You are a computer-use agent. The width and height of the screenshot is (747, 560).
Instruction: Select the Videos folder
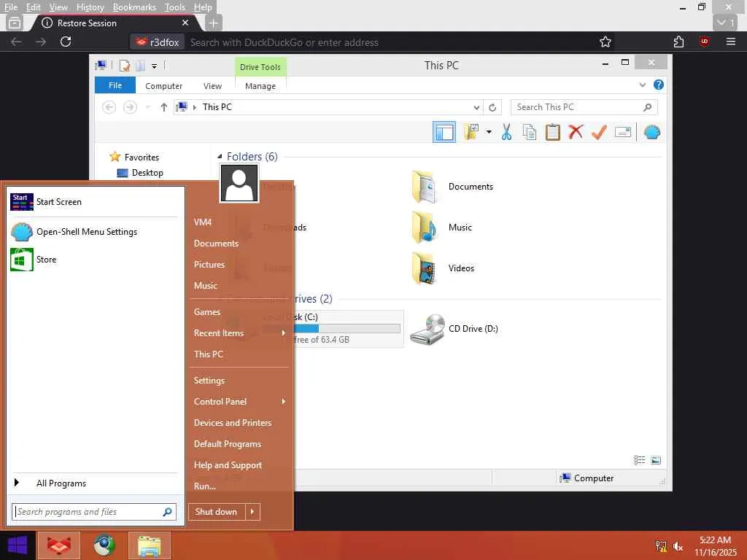click(x=443, y=268)
